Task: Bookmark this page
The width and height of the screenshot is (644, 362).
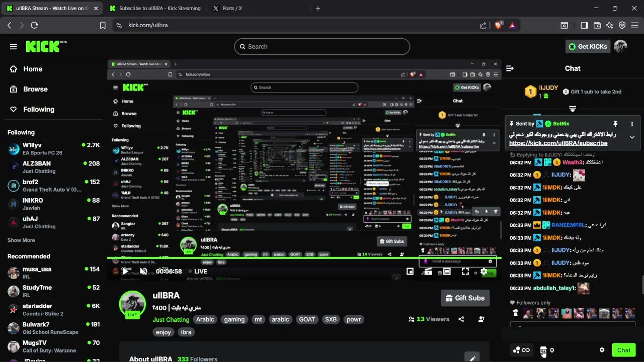Action: (x=103, y=25)
